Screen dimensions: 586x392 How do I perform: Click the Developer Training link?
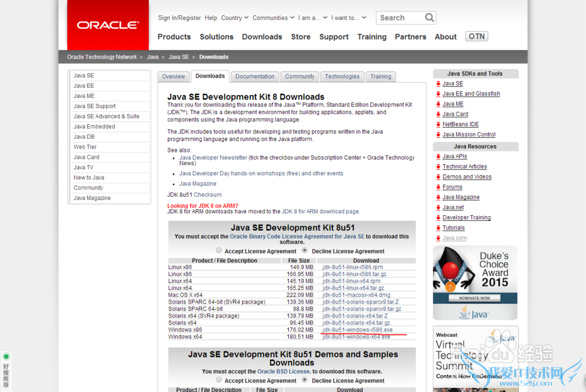467,217
